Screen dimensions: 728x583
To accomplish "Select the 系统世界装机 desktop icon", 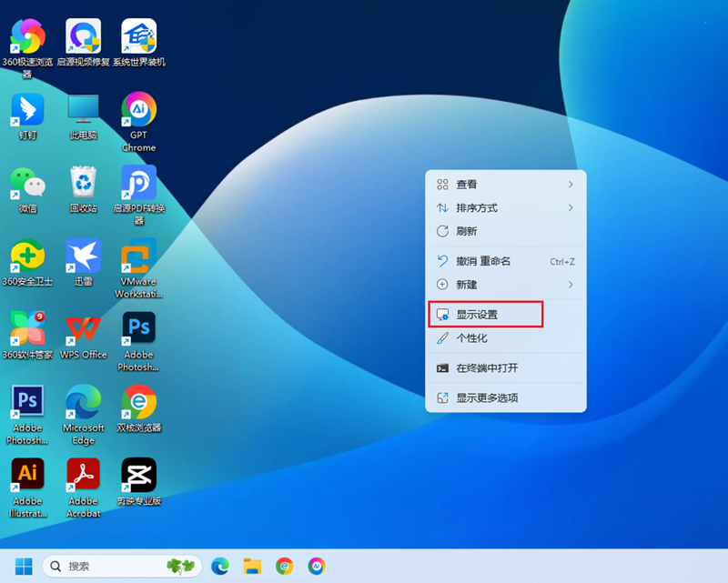I will (139, 36).
